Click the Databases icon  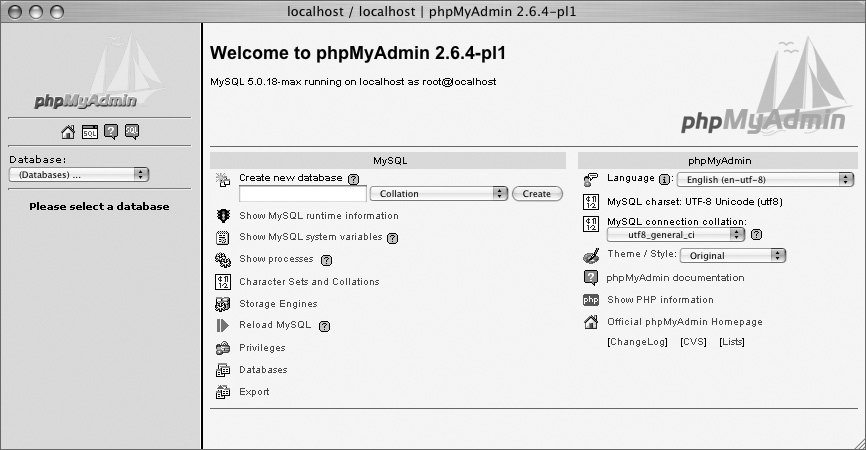pos(223,370)
